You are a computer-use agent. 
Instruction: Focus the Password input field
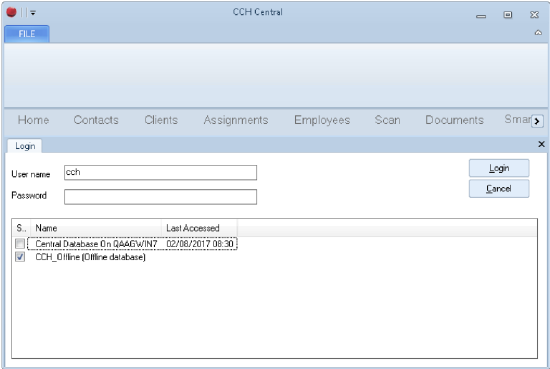160,197
